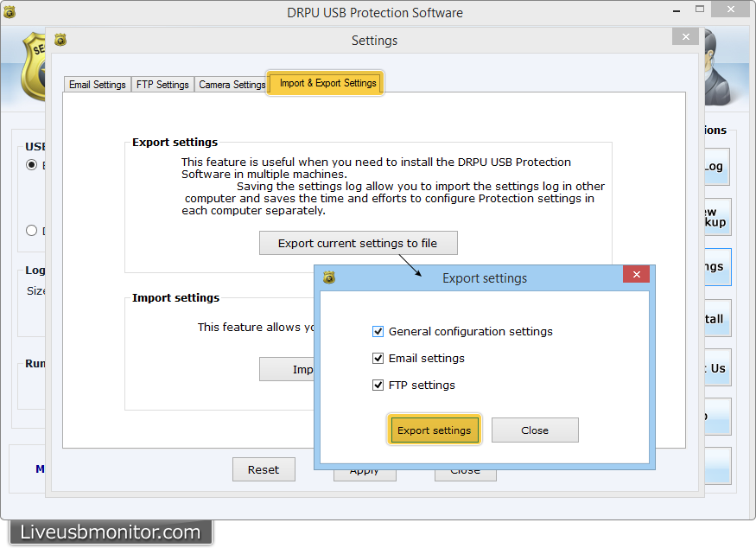Click Export current settings to file button
Image resolution: width=756 pixels, height=548 pixels.
[359, 243]
